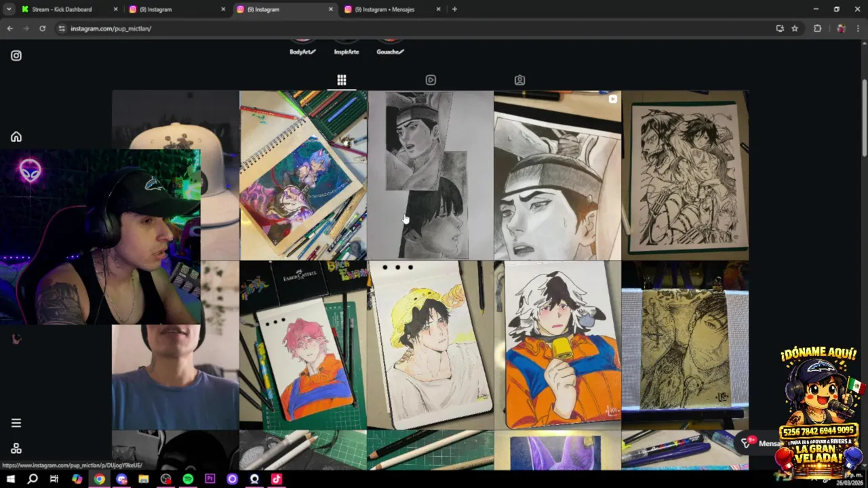868x488 pixels.
Task: Open the webcam app on taskbar
Action: (x=254, y=479)
